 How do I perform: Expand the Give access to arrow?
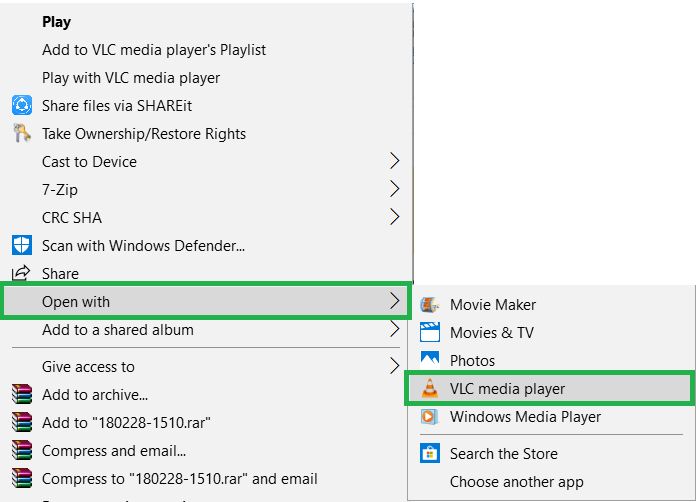coord(395,366)
